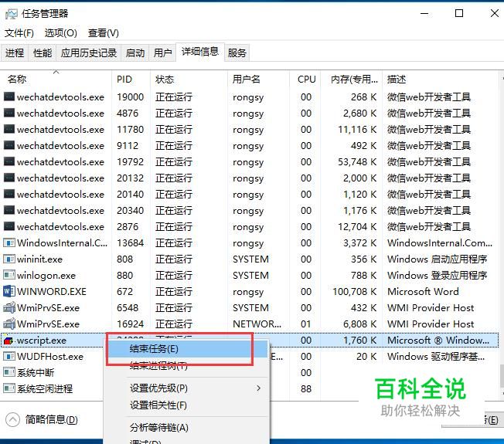The width and height of the screenshot is (504, 444).
Task: Click icon of wechatdevtools.exe PID 19000
Action: click(9, 97)
